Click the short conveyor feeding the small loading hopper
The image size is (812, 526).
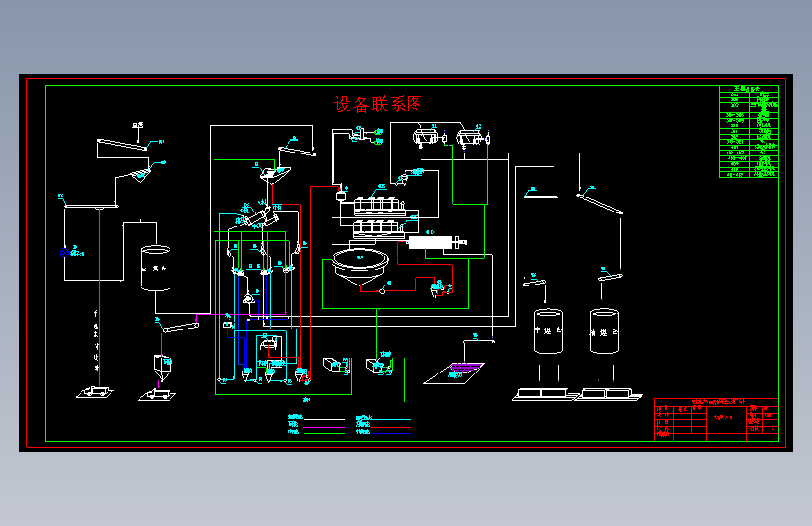180,328
